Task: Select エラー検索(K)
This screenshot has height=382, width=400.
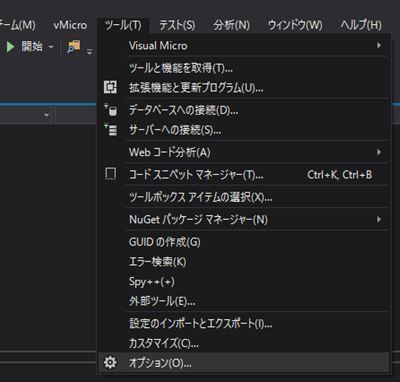Action: tap(244, 262)
